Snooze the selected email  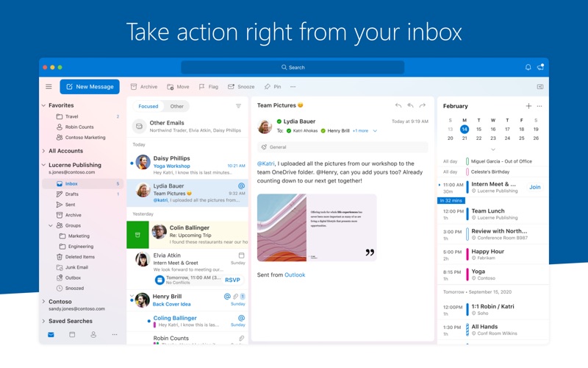(241, 87)
